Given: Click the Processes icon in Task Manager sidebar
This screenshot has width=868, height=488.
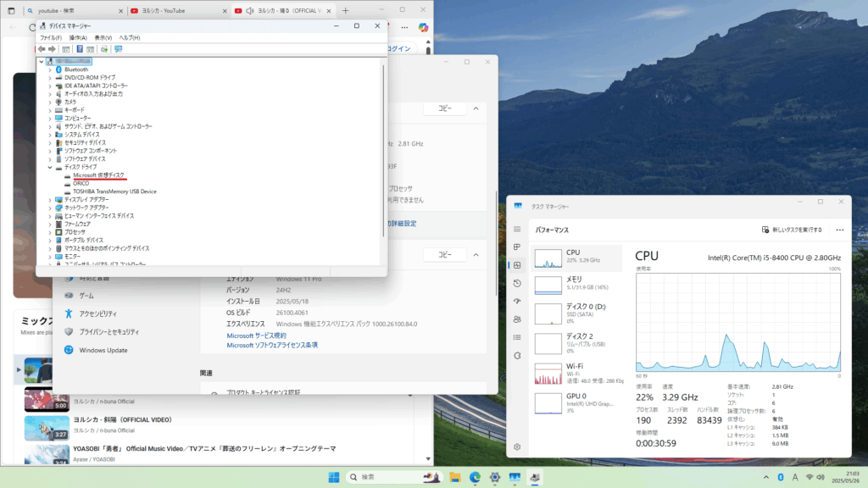Looking at the screenshot, I should click(517, 247).
